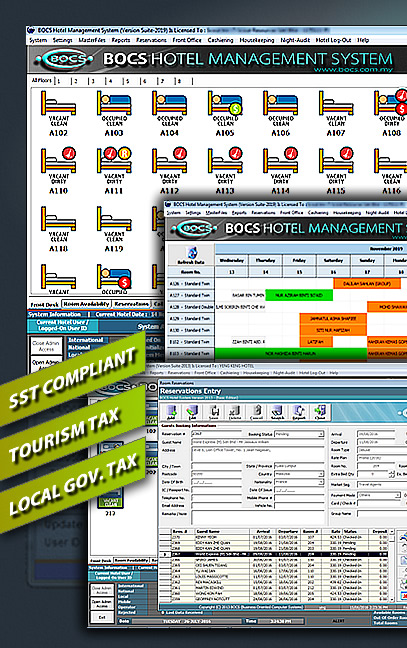Select vacant clean room A107 icon
Image resolution: width=407 pixels, height=648 pixels.
[x=336, y=103]
